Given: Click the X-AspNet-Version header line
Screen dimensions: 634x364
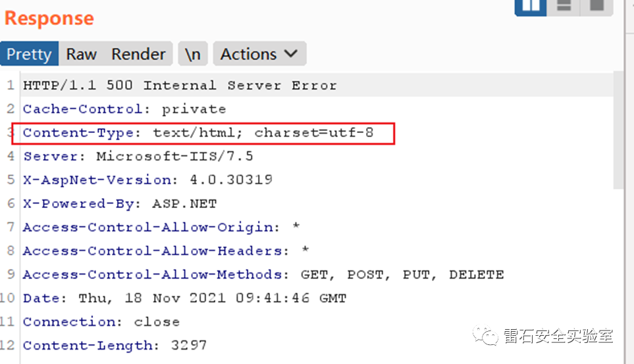Looking at the screenshot, I should click(147, 180).
